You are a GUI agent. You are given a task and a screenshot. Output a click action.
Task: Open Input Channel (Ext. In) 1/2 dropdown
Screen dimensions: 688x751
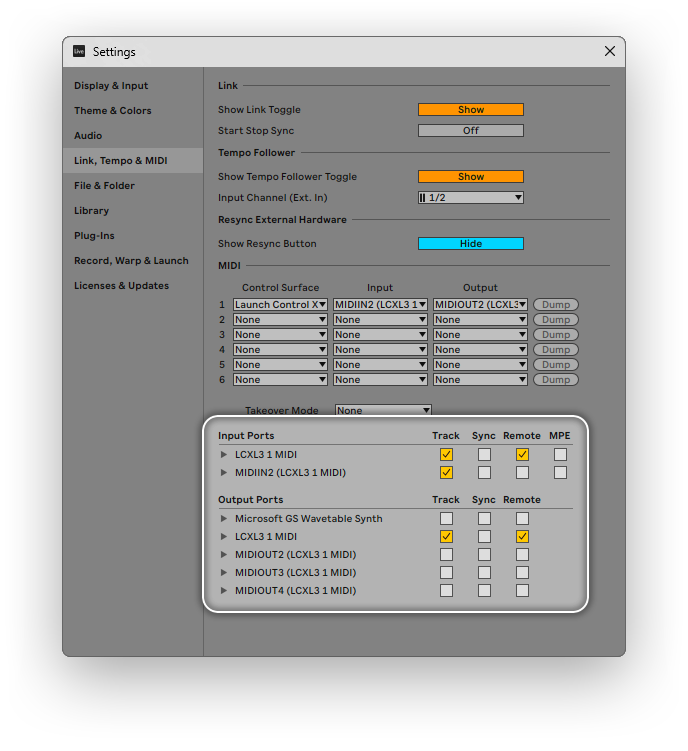click(470, 198)
